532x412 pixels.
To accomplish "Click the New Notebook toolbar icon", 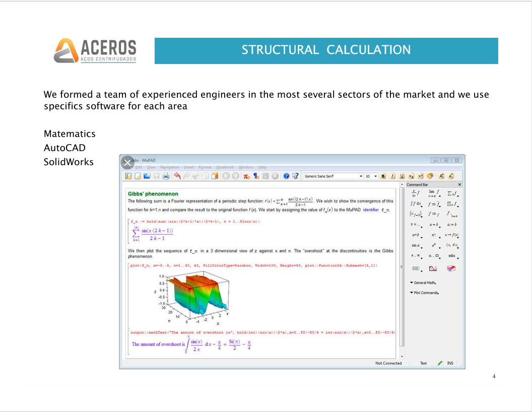I will [x=128, y=176].
